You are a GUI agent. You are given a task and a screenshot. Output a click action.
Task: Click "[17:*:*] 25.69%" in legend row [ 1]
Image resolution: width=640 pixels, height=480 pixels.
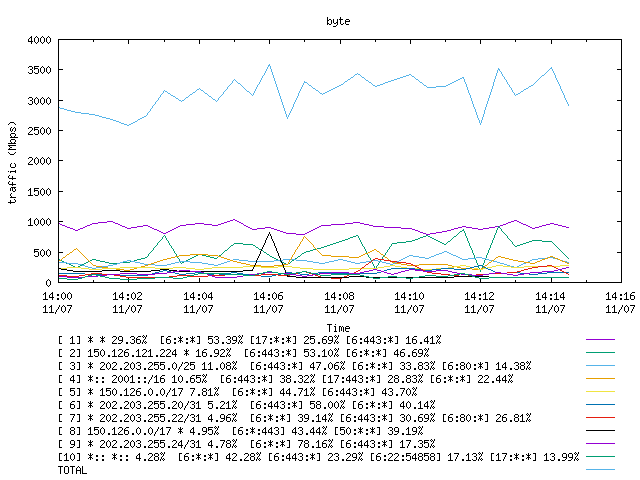tap(294, 340)
